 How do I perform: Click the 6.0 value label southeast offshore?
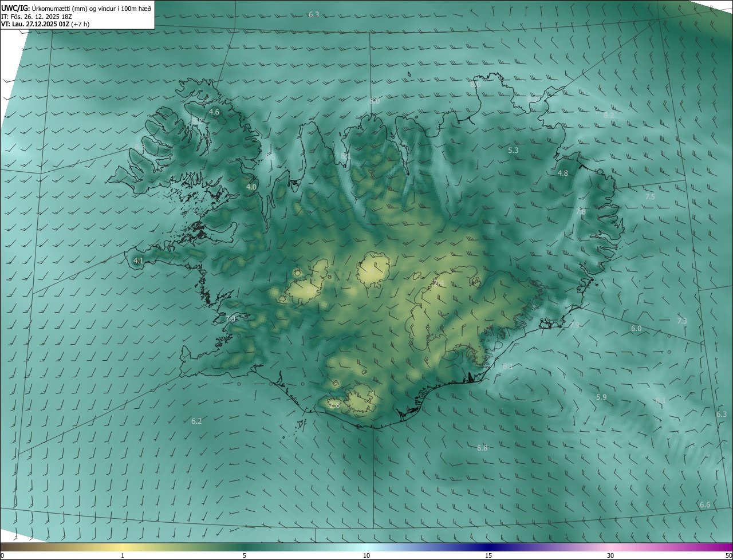pyautogui.click(x=636, y=329)
